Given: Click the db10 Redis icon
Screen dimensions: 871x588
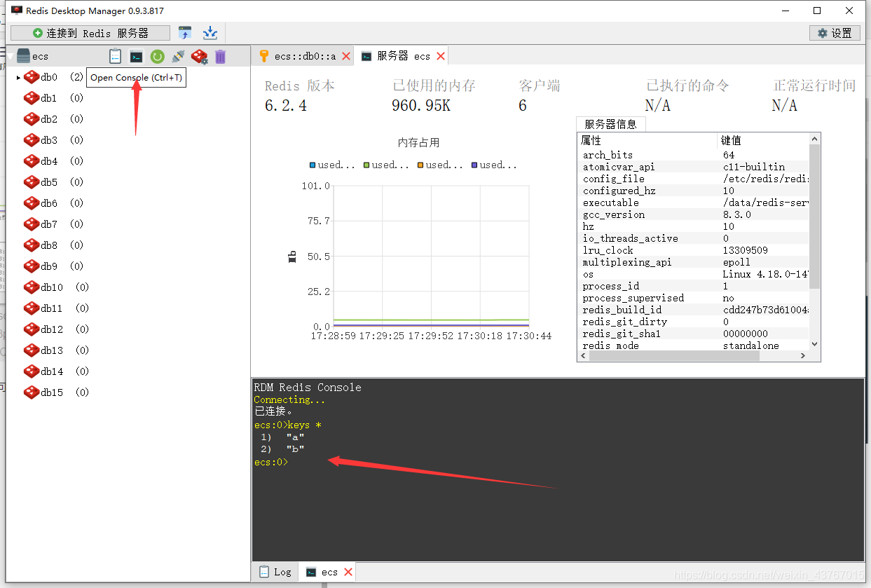Looking at the screenshot, I should (x=32, y=287).
